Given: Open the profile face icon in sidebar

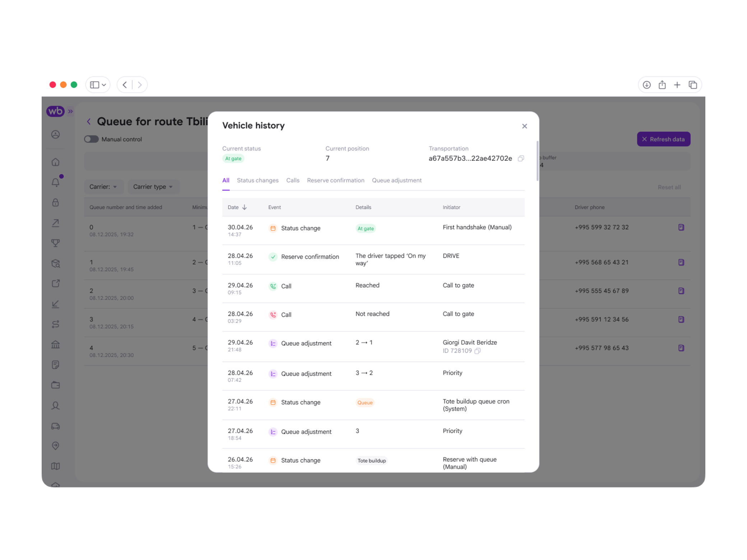Looking at the screenshot, I should [x=55, y=135].
